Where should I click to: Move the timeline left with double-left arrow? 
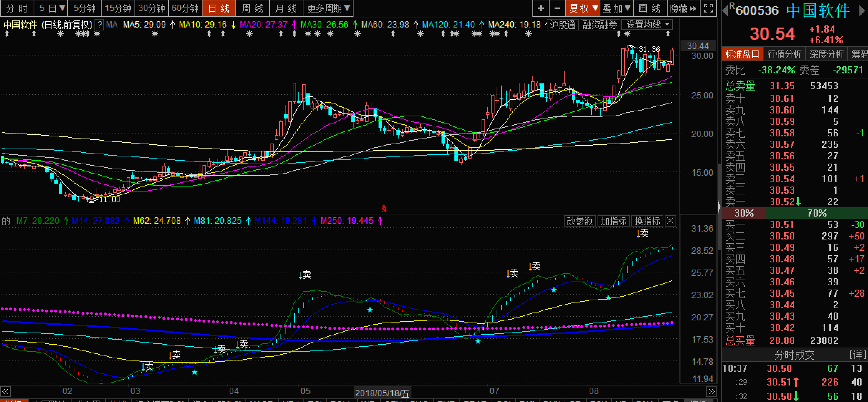point(5,391)
